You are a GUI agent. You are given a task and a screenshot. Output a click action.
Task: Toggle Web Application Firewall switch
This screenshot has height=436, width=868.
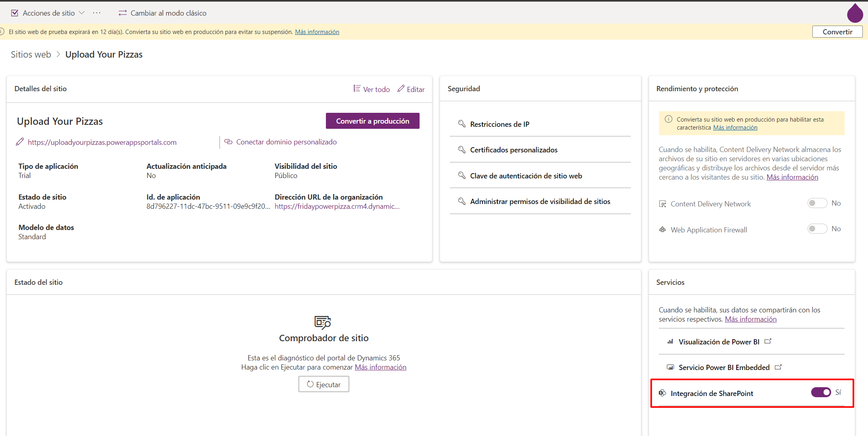pyautogui.click(x=817, y=229)
